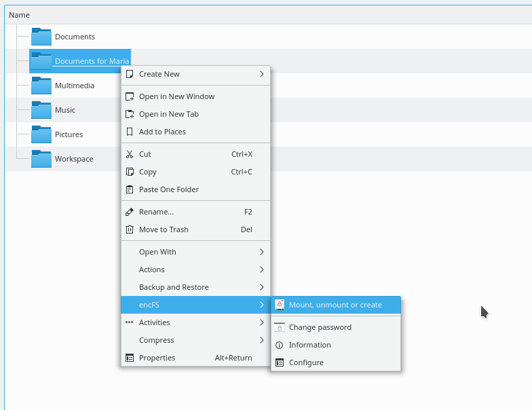
Task: Select Change password in encFS submenu
Action: (335, 327)
